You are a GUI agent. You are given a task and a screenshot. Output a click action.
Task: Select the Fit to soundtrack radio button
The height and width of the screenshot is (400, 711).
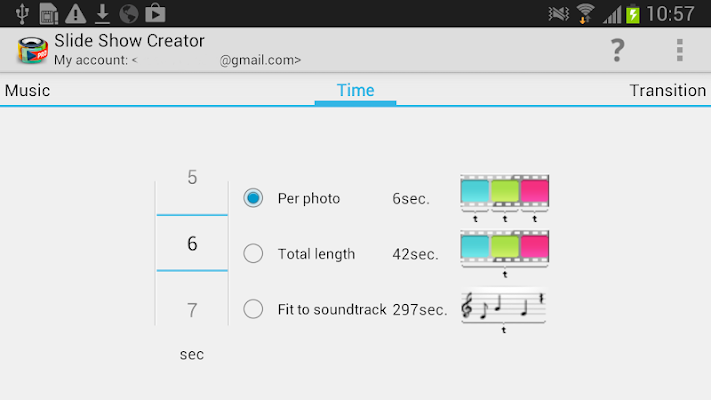pyautogui.click(x=253, y=309)
